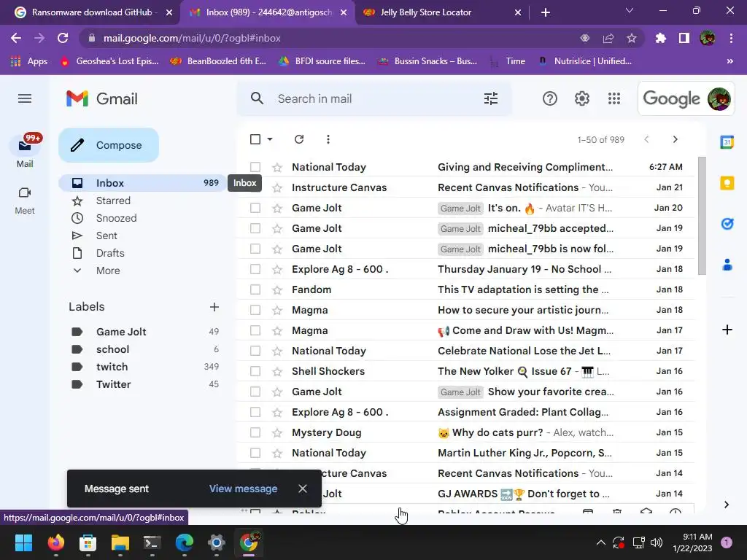Click the Chrome address bar URL
747x560 pixels.
click(192, 38)
